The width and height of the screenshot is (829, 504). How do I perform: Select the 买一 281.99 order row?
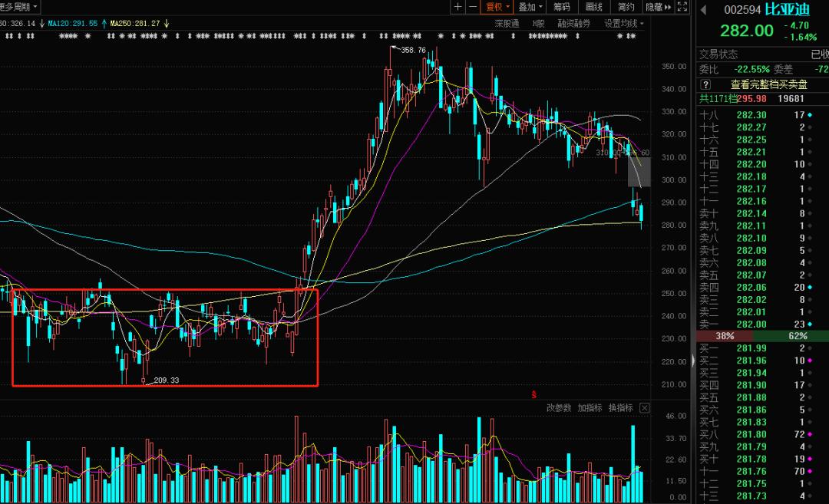(x=762, y=348)
